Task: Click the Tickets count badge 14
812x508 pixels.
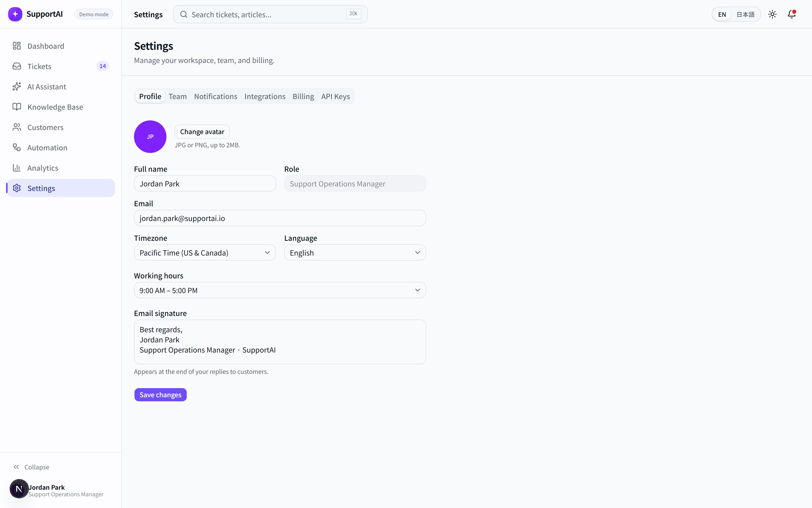Action: tap(103, 66)
